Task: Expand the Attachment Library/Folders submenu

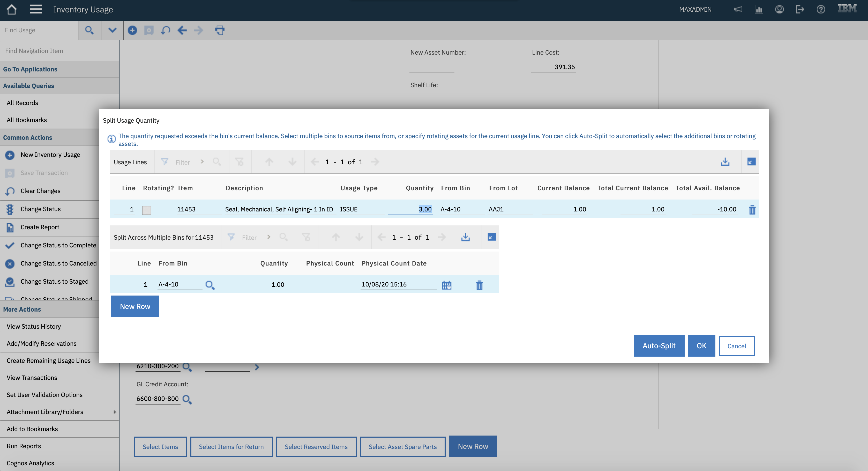Action: 115,412
